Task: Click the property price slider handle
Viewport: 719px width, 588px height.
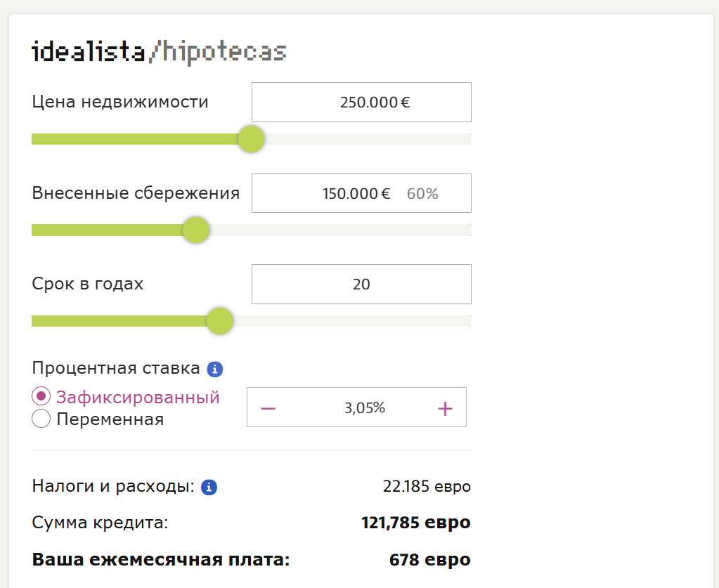Action: point(251,139)
